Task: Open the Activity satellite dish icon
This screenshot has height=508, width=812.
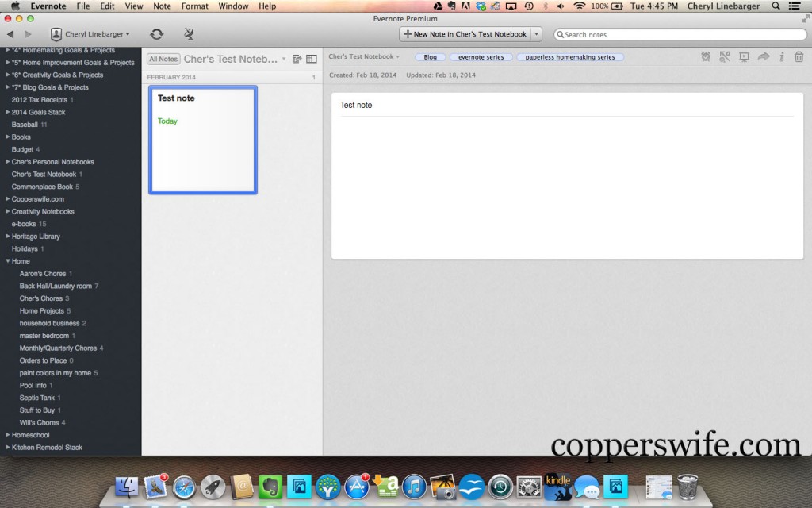Action: click(189, 34)
